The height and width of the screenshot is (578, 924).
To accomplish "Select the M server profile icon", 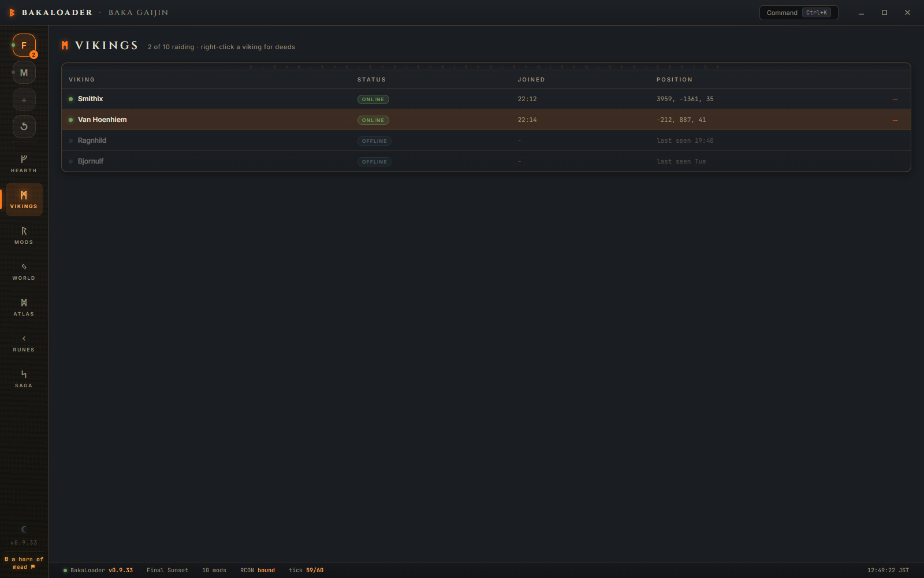I will coord(24,72).
